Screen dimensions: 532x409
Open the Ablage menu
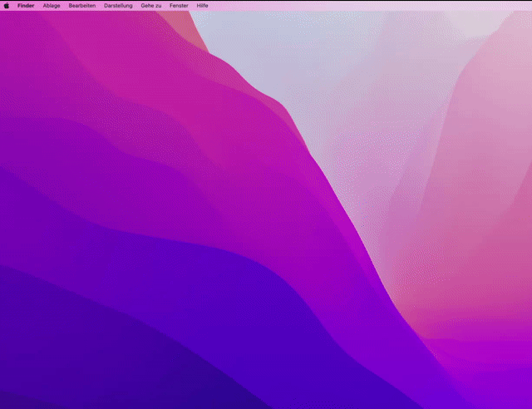pyautogui.click(x=52, y=5)
